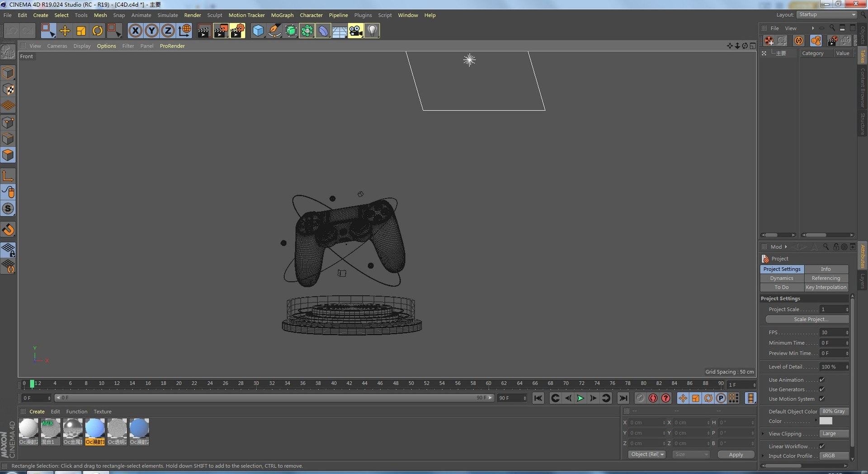The width and height of the screenshot is (868, 474).
Task: Toggle Linear Workflow checkbox
Action: (822, 446)
